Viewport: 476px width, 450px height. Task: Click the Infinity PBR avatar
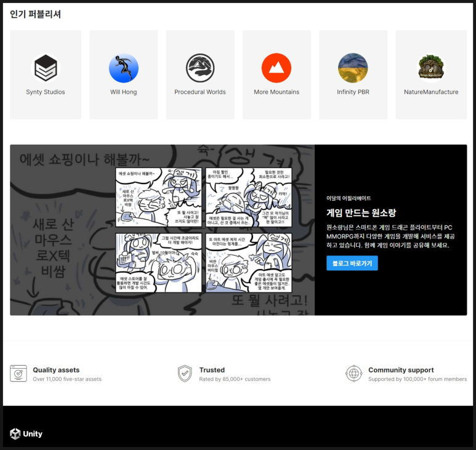tap(353, 68)
